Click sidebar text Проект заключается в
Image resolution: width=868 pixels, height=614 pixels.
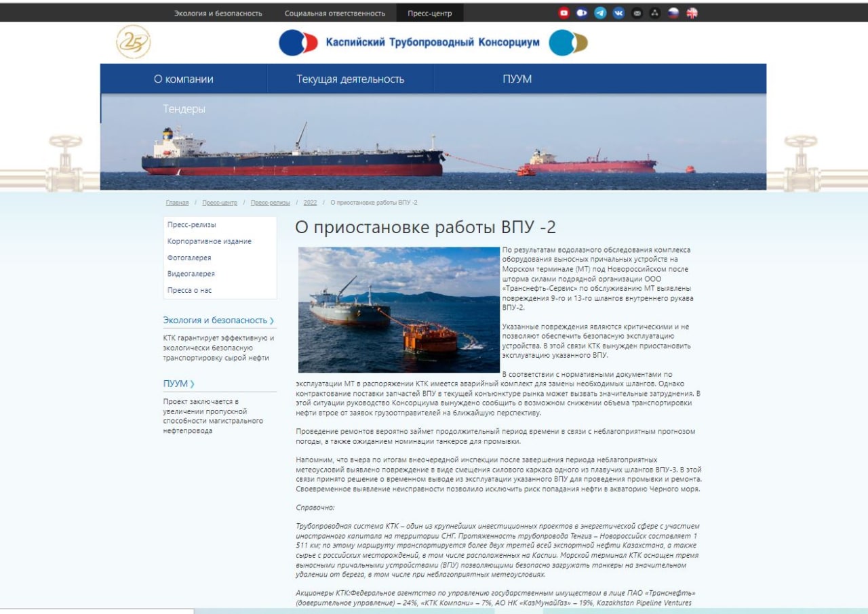(x=214, y=416)
